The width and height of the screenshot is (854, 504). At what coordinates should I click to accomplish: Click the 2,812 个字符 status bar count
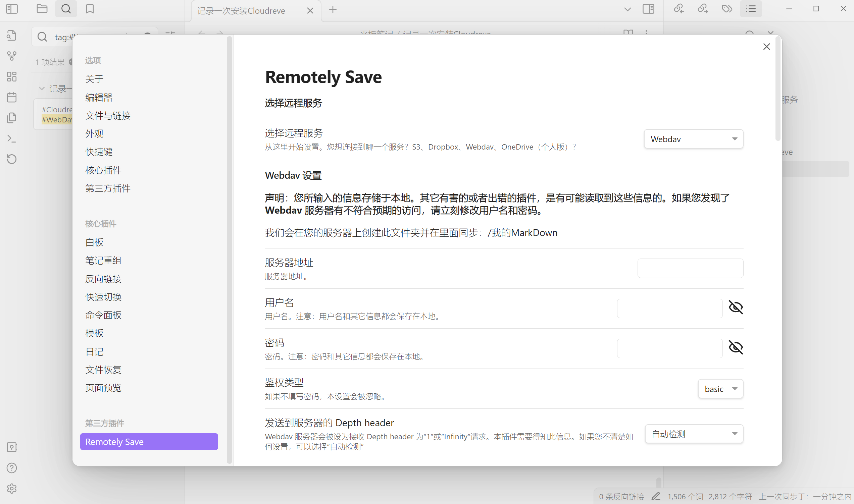(730, 497)
